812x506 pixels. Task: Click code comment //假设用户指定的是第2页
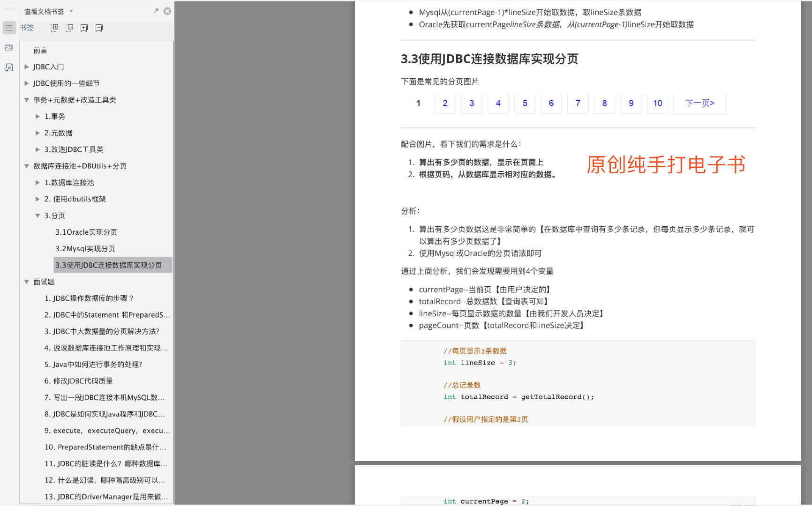[x=486, y=419]
